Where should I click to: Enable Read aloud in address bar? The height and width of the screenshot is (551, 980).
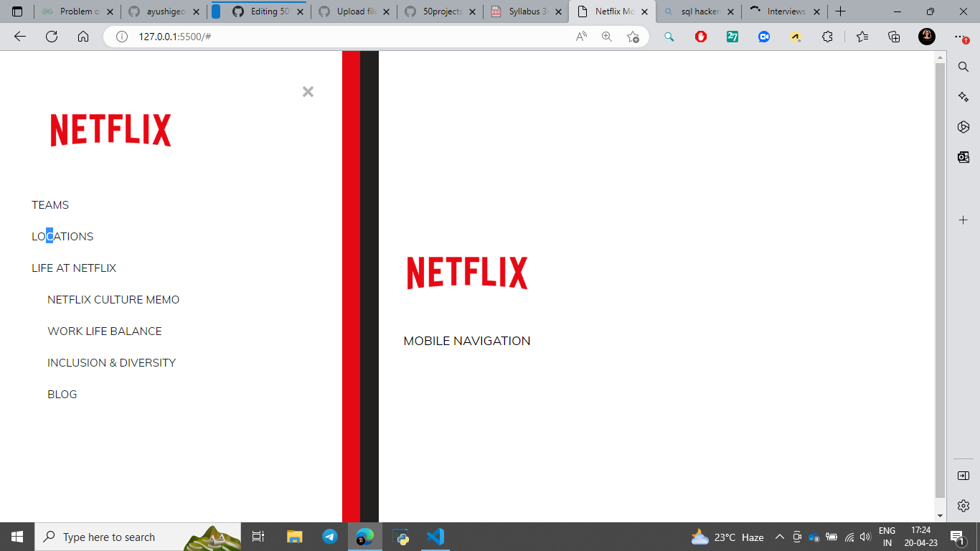[x=581, y=37]
